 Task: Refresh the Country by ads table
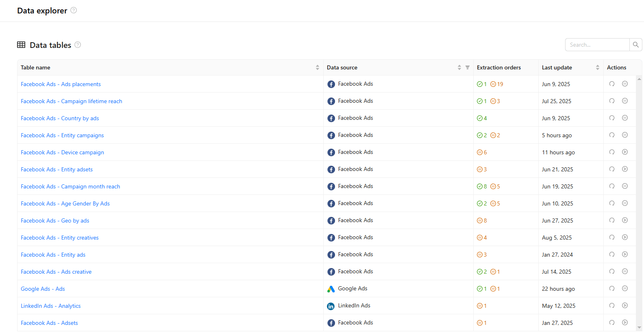click(x=612, y=118)
